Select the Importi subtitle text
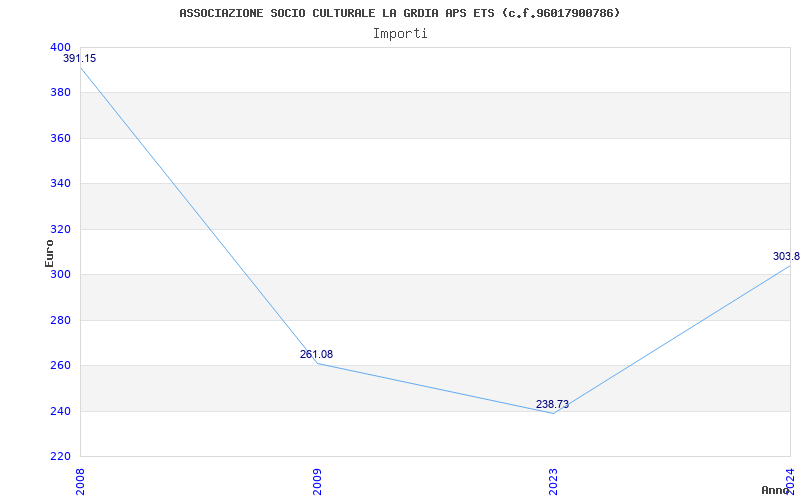This screenshot has width=800, height=500. point(400,34)
